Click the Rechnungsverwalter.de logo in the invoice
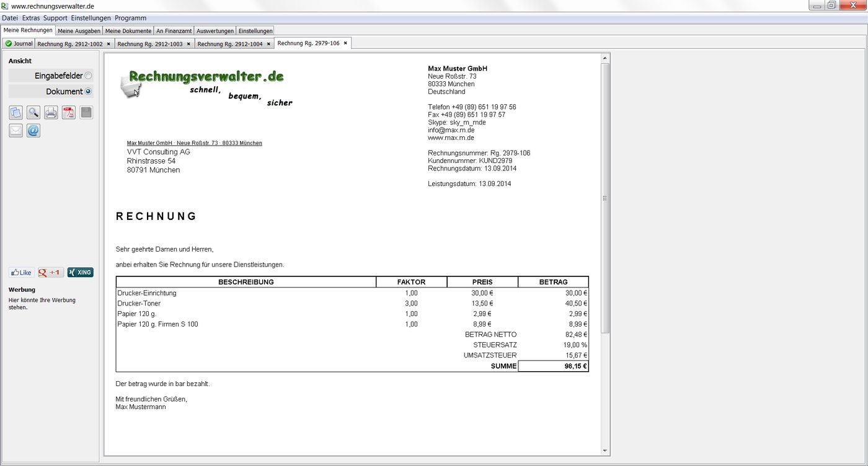 (206, 87)
